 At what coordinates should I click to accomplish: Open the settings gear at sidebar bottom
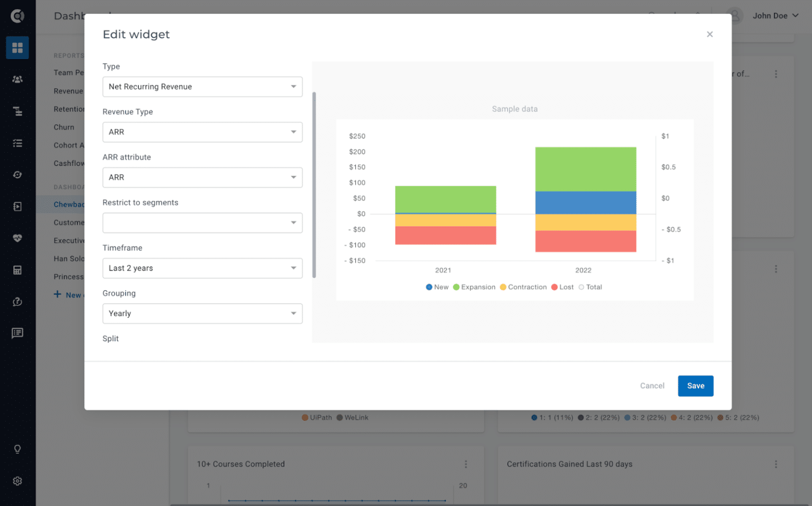(17, 481)
